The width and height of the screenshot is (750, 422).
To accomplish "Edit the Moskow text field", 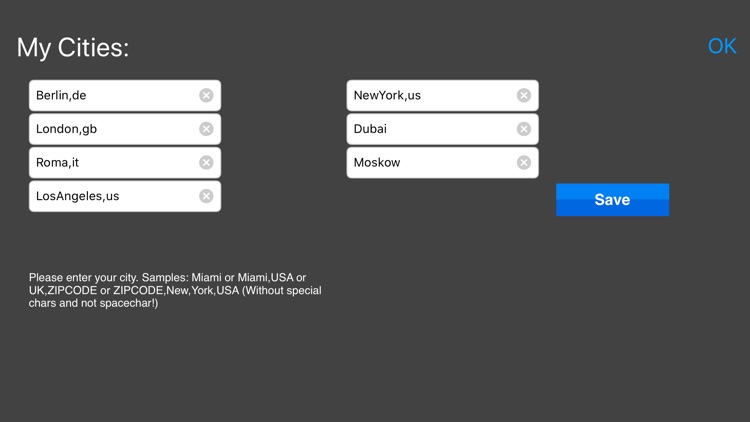I will click(x=442, y=162).
